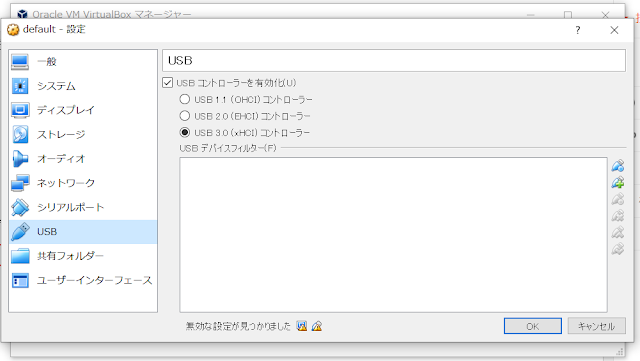Click the VirtualBox Manager cube icon
Screen dimensions: 640x361
22,14
